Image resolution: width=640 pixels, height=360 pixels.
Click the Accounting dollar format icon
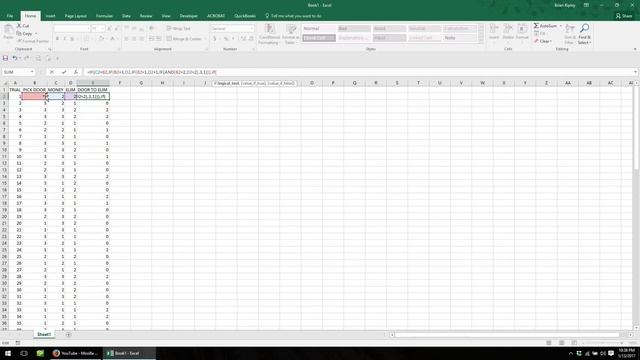[214, 39]
